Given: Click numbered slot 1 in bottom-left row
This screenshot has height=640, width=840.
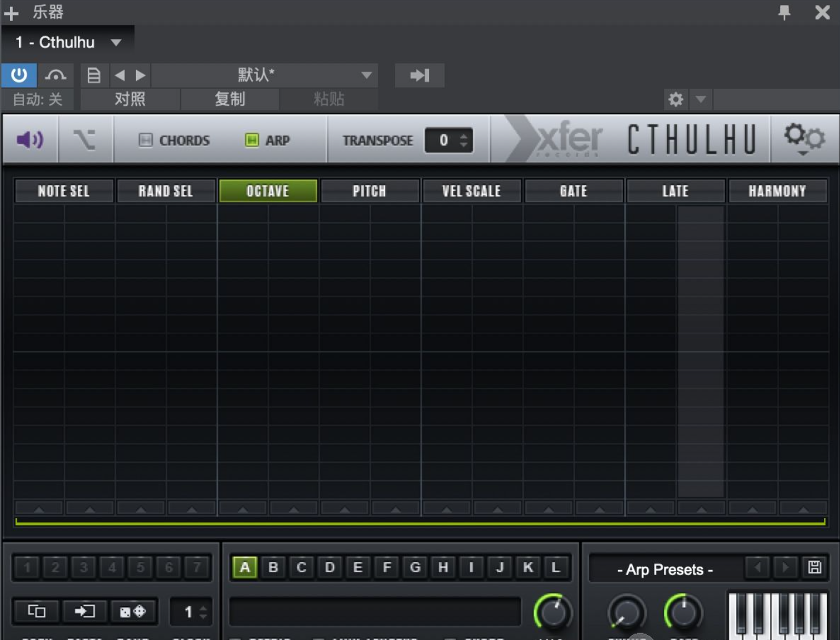Looking at the screenshot, I should (x=27, y=567).
